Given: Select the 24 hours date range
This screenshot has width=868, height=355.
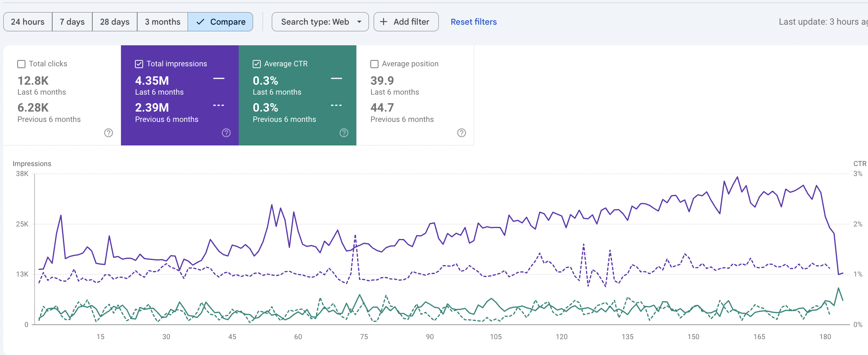Looking at the screenshot, I should [x=28, y=22].
